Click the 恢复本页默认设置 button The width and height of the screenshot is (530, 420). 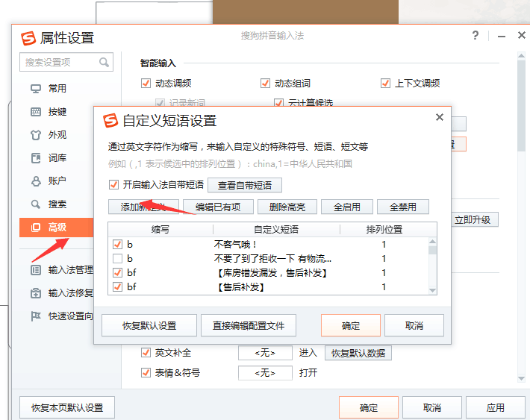click(67, 407)
